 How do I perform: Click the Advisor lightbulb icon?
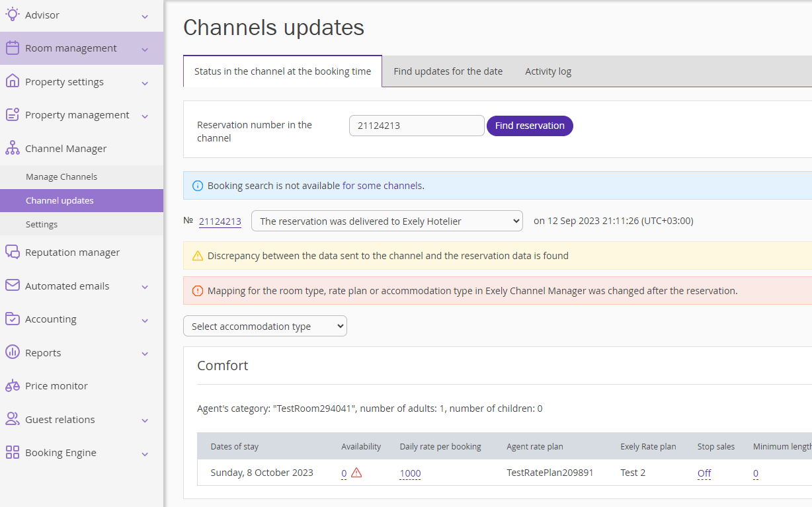pos(12,15)
